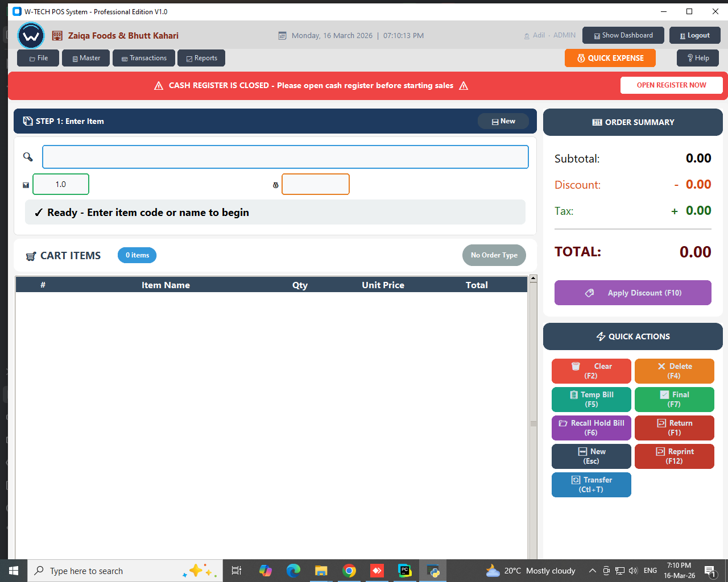Click the Transfer (Ctl+T) button

click(591, 485)
